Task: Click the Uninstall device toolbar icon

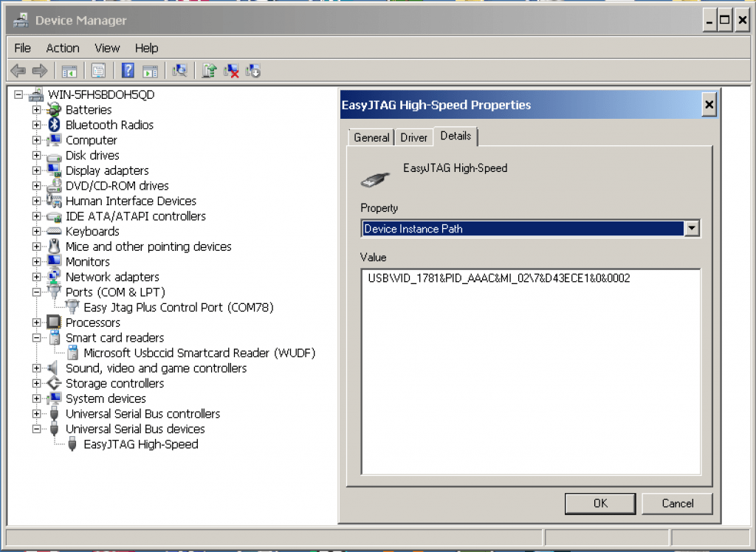Action: click(230, 70)
